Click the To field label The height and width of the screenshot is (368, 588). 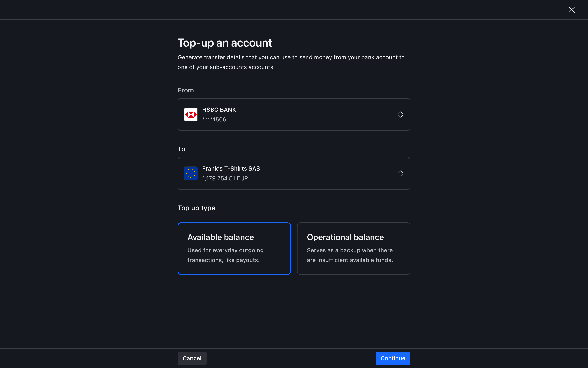point(181,149)
